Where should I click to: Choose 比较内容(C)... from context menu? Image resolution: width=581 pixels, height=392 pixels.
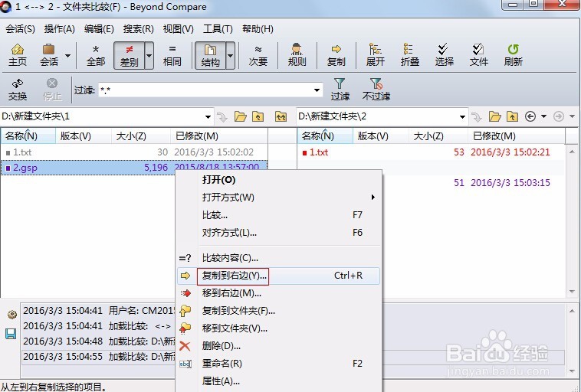pyautogui.click(x=279, y=258)
